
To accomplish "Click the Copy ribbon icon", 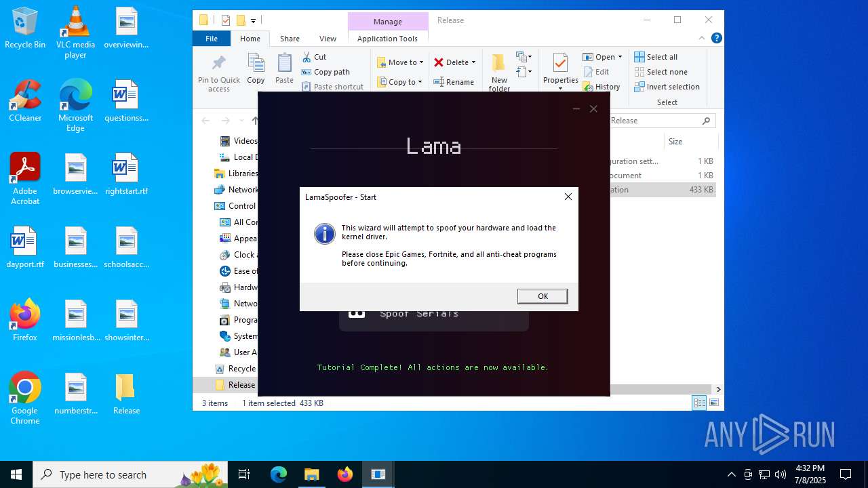I will [x=256, y=64].
